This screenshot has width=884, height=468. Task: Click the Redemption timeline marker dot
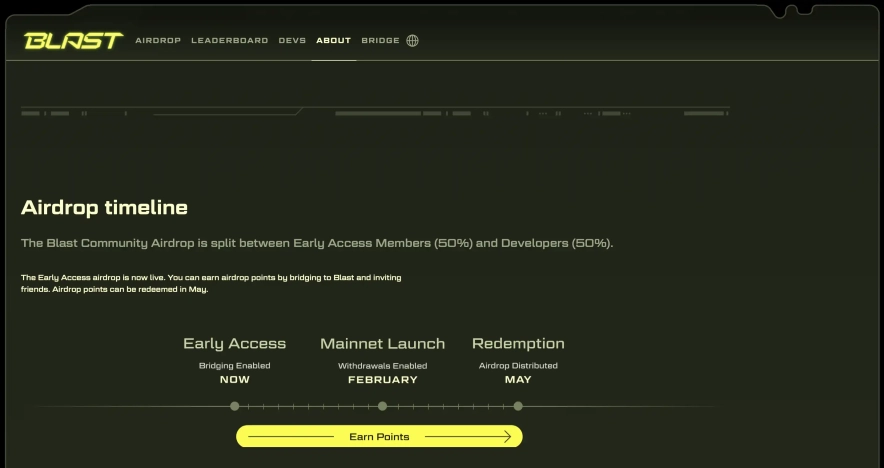[x=518, y=406]
